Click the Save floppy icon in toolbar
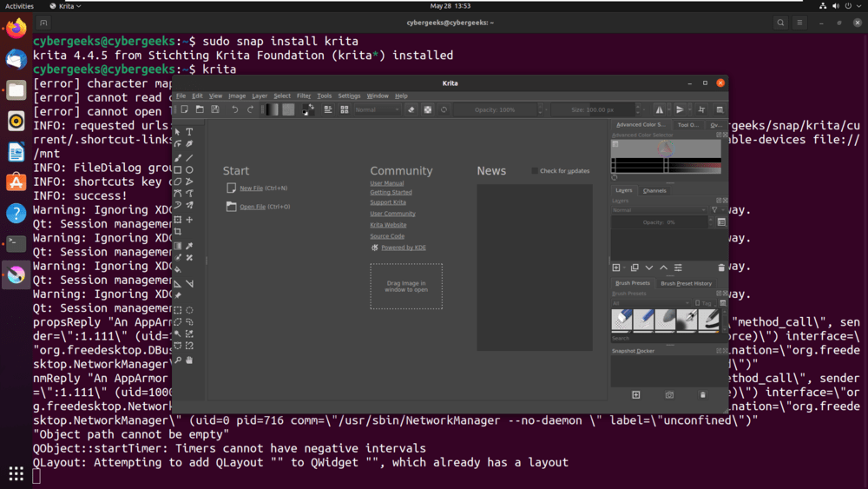This screenshot has width=868, height=489. [215, 109]
